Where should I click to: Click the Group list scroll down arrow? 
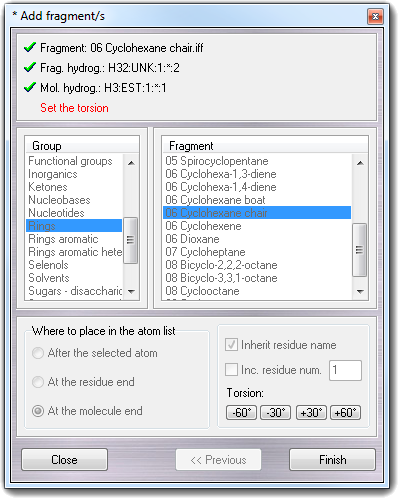(x=131, y=291)
